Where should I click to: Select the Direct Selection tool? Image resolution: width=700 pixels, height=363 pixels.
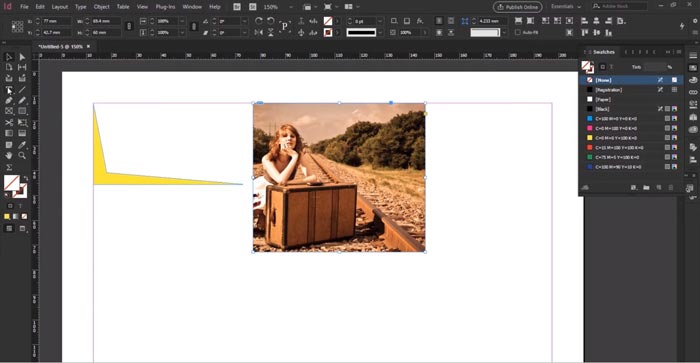coord(22,57)
